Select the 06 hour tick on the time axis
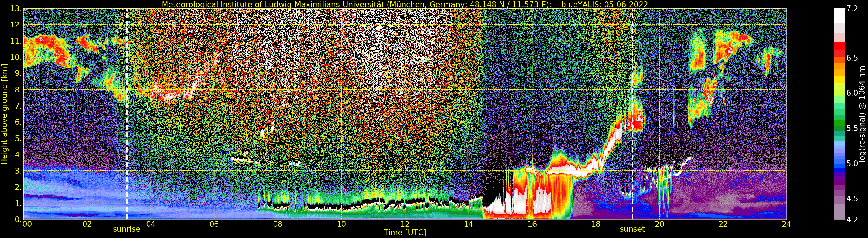 [x=214, y=224]
